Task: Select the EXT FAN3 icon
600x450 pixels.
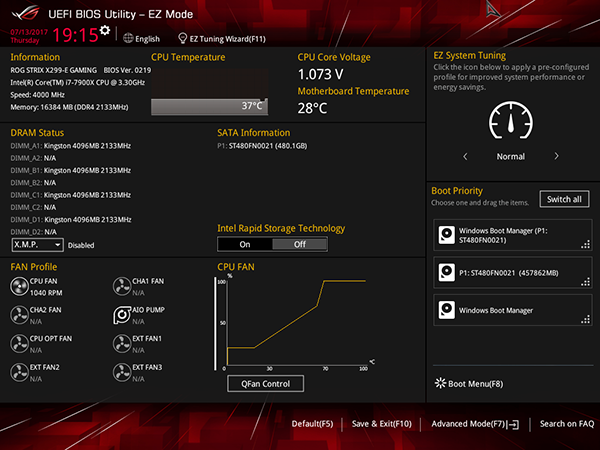Action: tap(122, 372)
